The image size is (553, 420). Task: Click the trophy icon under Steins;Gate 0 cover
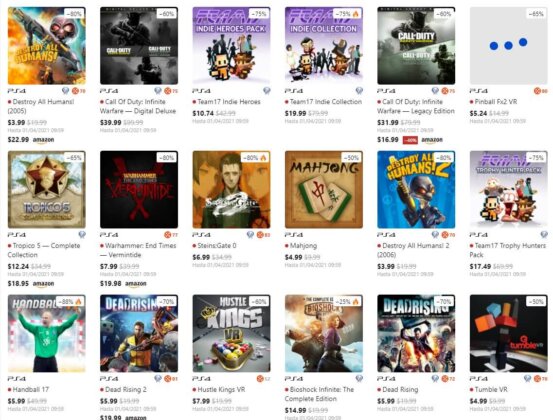pos(250,235)
